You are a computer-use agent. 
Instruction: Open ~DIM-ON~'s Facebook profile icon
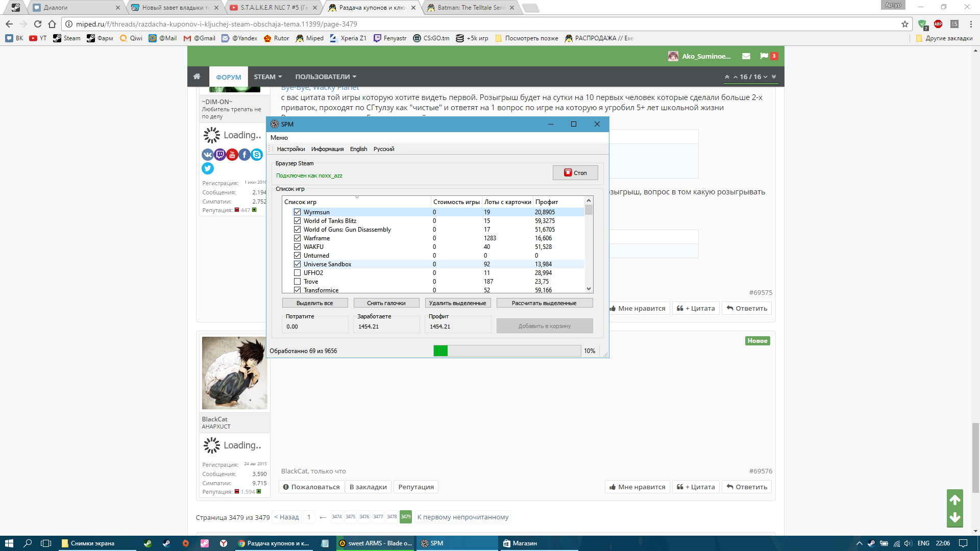pyautogui.click(x=244, y=155)
